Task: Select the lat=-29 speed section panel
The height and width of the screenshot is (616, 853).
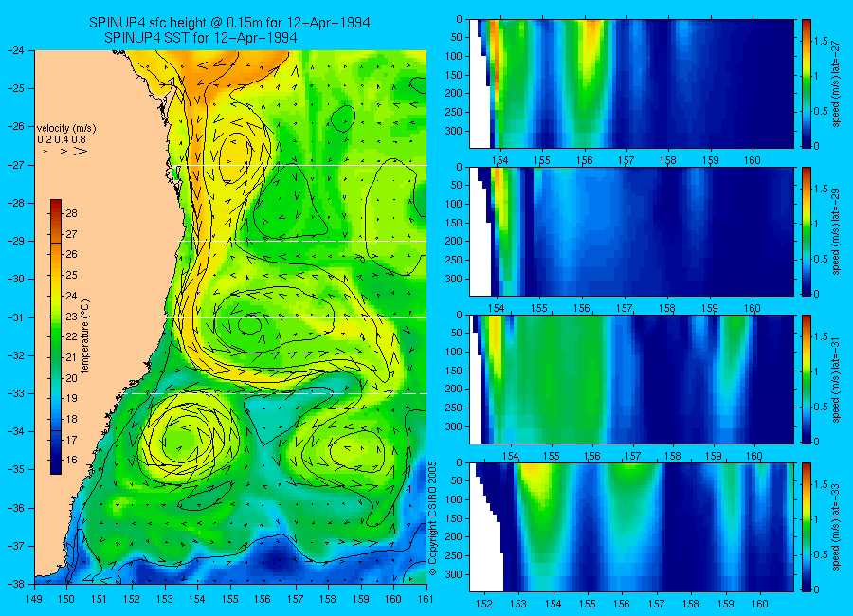Action: tap(631, 232)
